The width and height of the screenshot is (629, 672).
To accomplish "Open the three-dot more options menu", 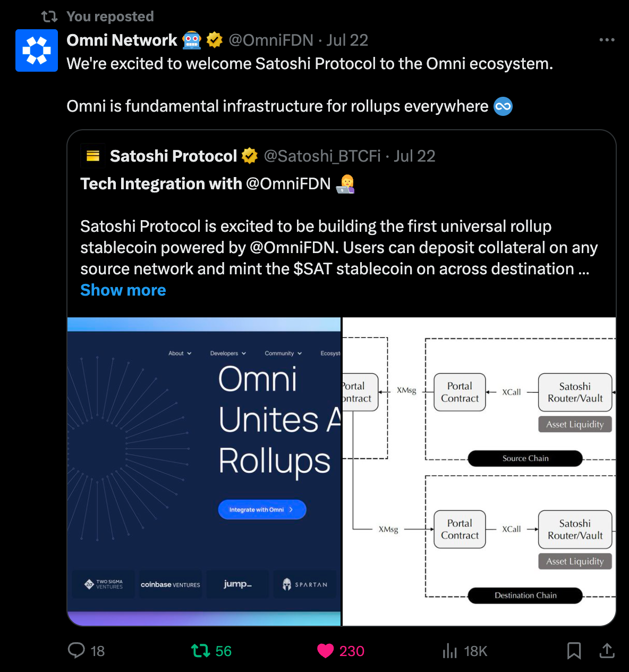I will 607,40.
